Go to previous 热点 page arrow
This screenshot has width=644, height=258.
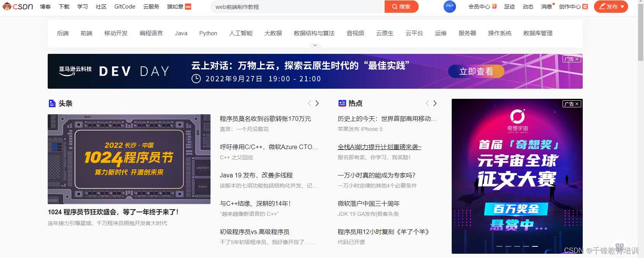427,103
